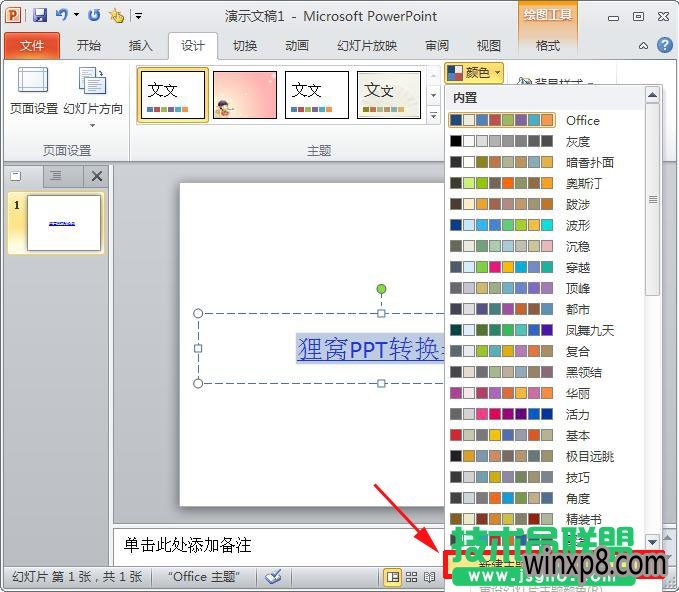Switch to Normal view in status bar
This screenshot has width=679, height=592.
(x=393, y=577)
